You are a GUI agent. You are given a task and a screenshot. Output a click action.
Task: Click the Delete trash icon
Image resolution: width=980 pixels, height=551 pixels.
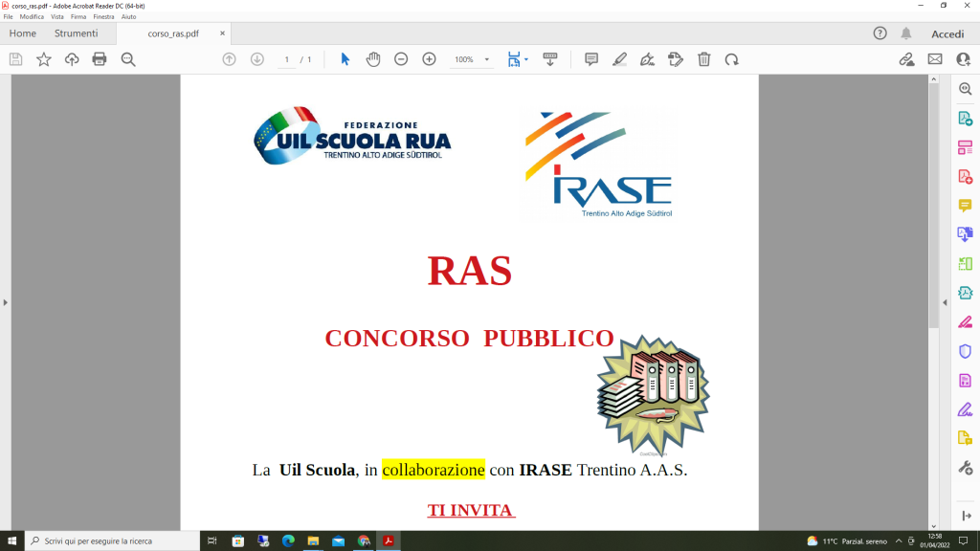coord(703,59)
